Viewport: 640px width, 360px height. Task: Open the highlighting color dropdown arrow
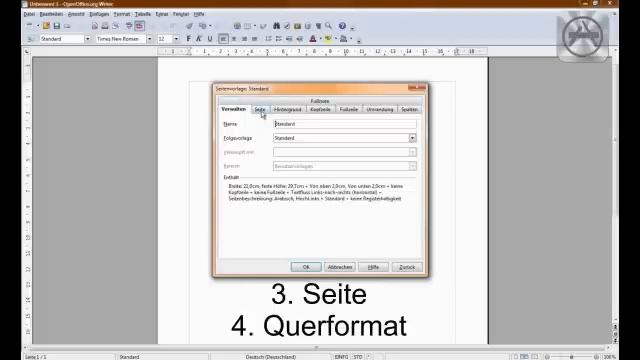pos(336,39)
